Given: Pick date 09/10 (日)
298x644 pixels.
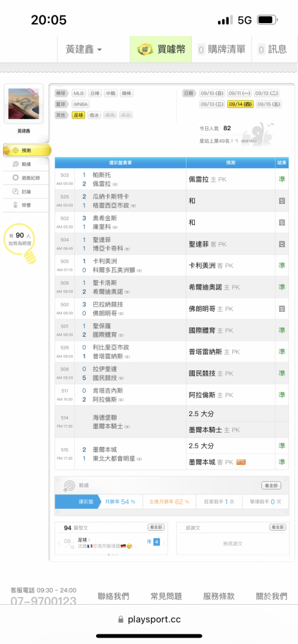Looking at the screenshot, I should [212, 93].
